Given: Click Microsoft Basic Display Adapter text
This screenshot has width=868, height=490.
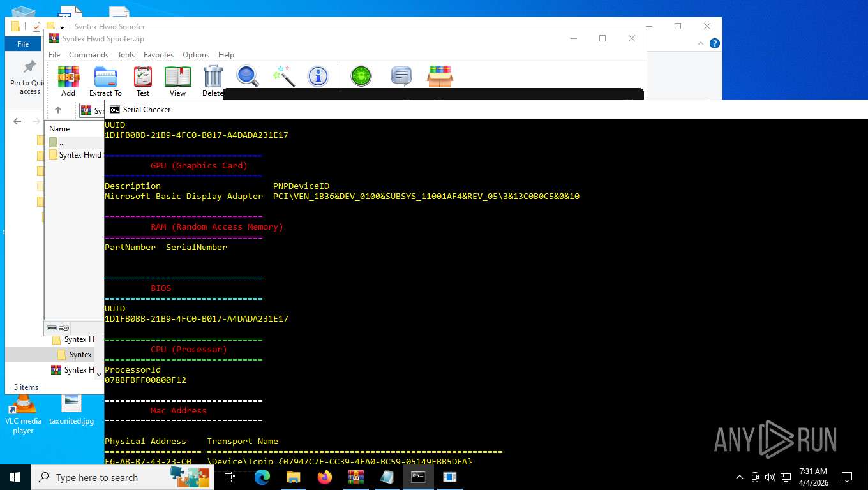Looking at the screenshot, I should [184, 196].
